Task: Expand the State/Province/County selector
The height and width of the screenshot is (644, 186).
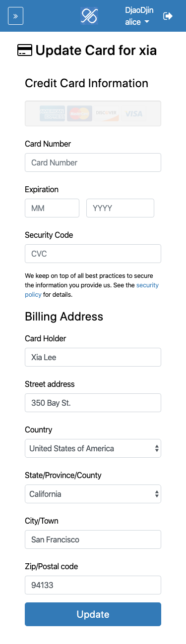Action: click(93, 494)
